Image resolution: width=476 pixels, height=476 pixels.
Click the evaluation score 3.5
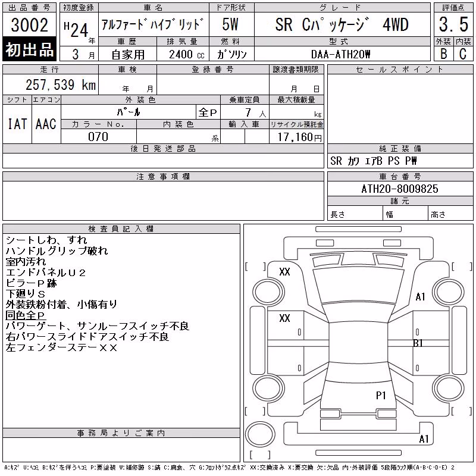(x=453, y=24)
